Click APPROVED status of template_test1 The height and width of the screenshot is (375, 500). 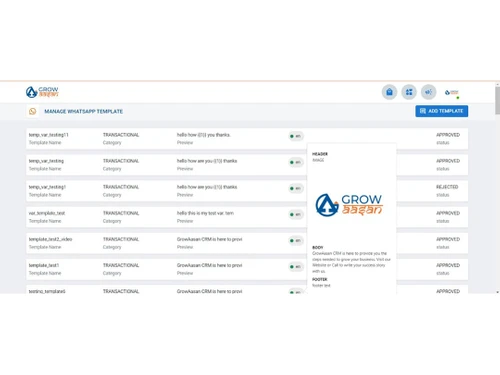(x=448, y=265)
